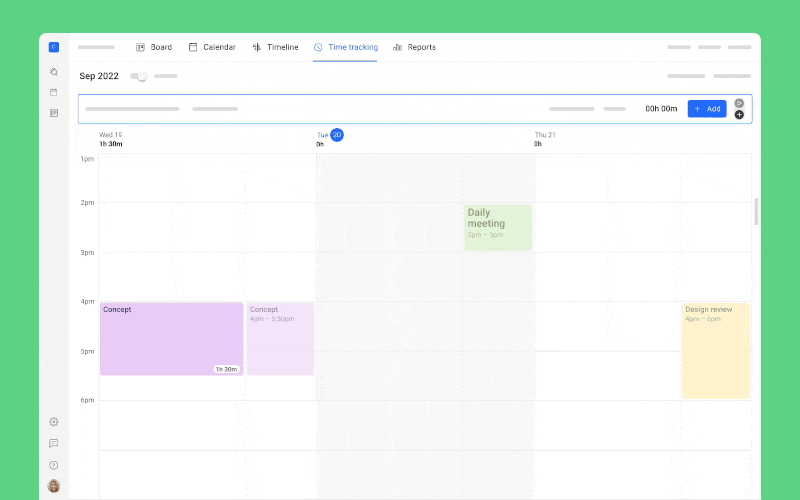The image size is (800, 500).
Task: Open settings gear in left sidebar
Action: (54, 422)
